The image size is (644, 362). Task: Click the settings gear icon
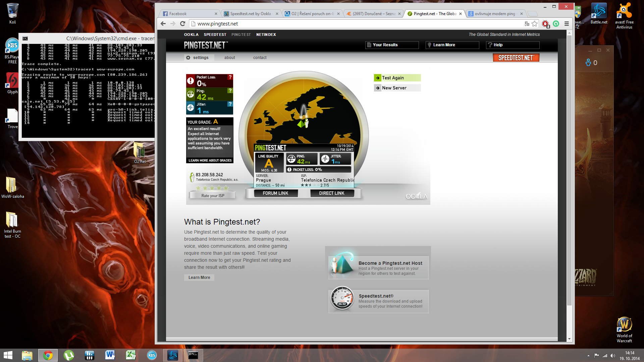pyautogui.click(x=188, y=58)
